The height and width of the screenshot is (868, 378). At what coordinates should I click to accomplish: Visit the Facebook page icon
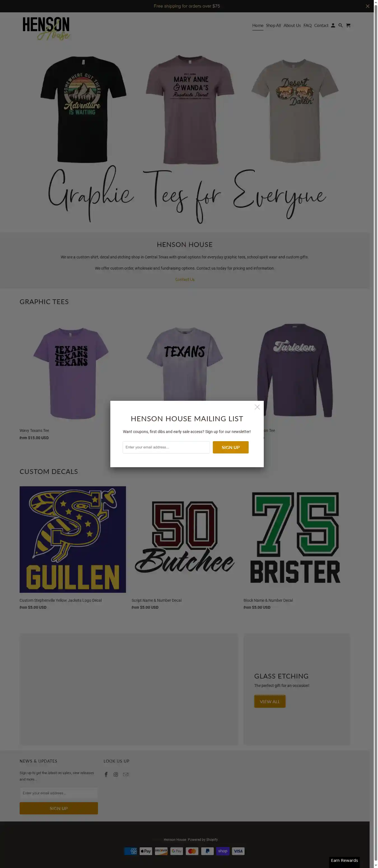pyautogui.click(x=106, y=774)
